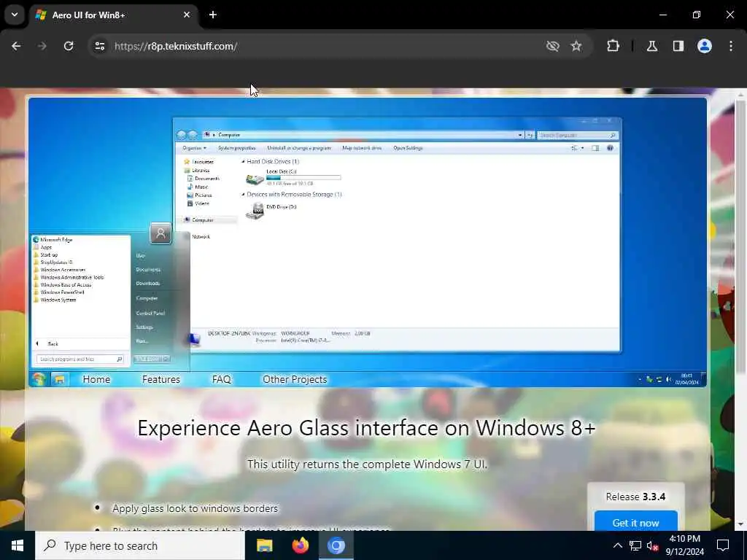Open the Home navigation item

[x=97, y=379]
